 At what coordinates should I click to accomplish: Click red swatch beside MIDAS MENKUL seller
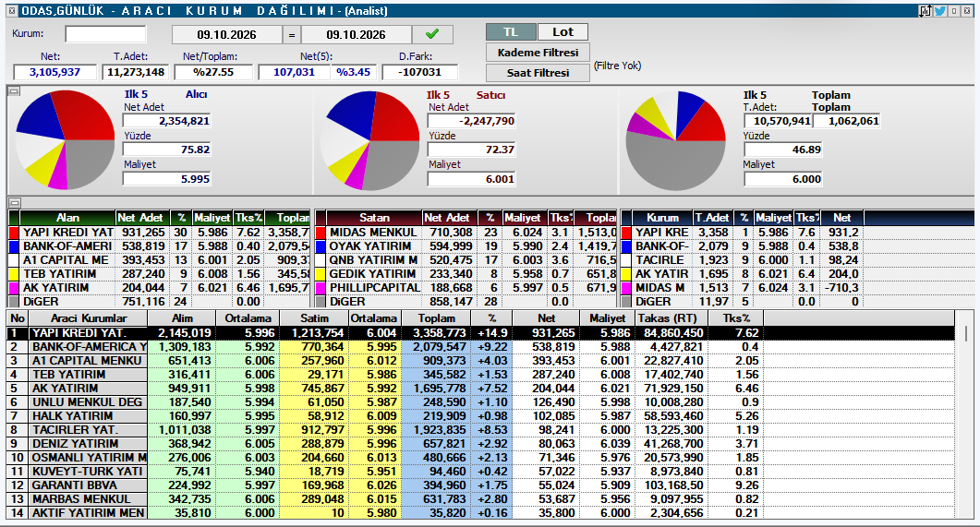pos(321,233)
